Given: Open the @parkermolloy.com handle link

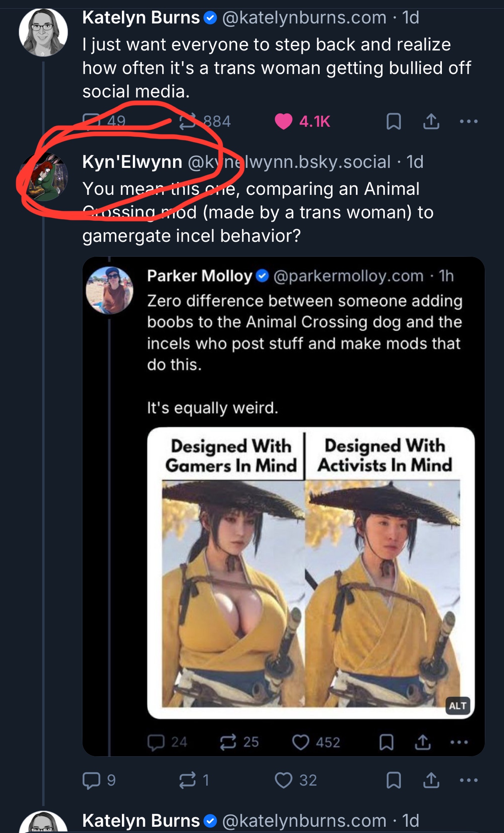Looking at the screenshot, I should click(348, 276).
